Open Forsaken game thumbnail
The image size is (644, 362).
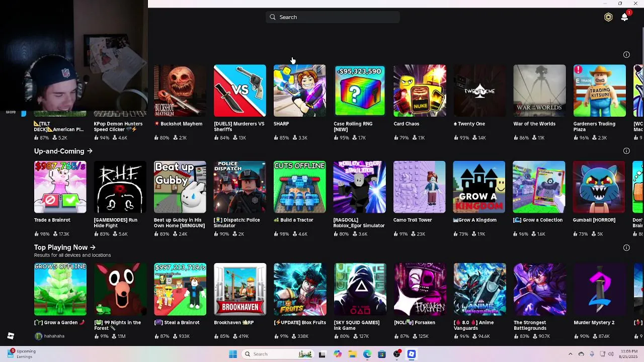420,290
